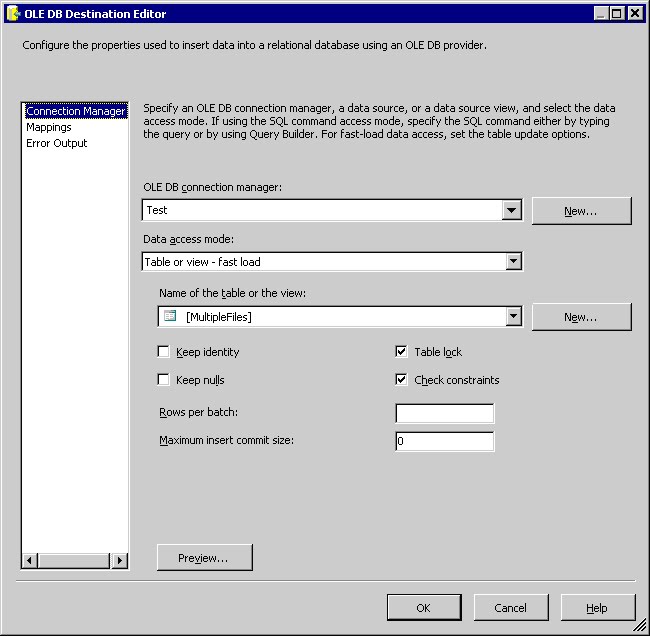This screenshot has width=650, height=636.
Task: Expand the OLE DB connection manager dropdown
Action: pyautogui.click(x=512, y=210)
